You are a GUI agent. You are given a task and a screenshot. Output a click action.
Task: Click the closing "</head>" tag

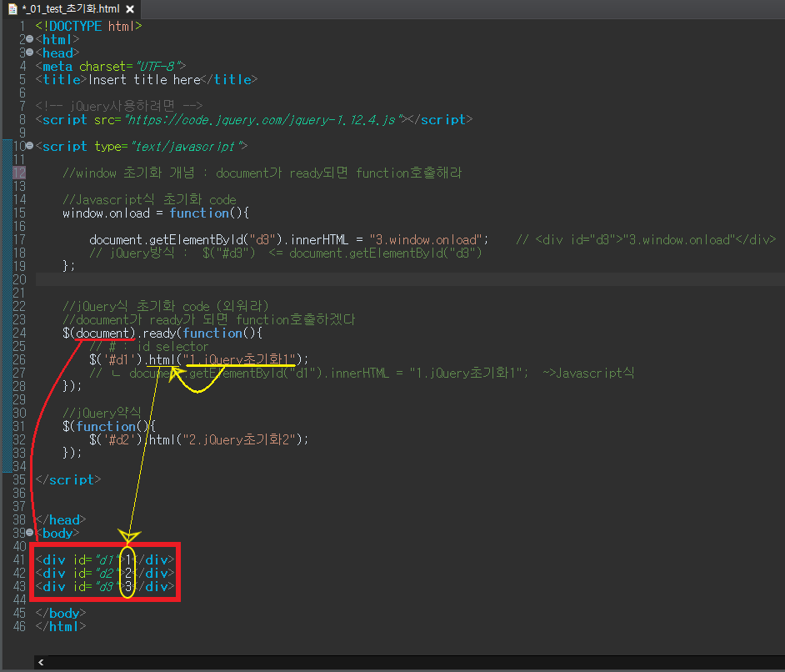click(61, 519)
